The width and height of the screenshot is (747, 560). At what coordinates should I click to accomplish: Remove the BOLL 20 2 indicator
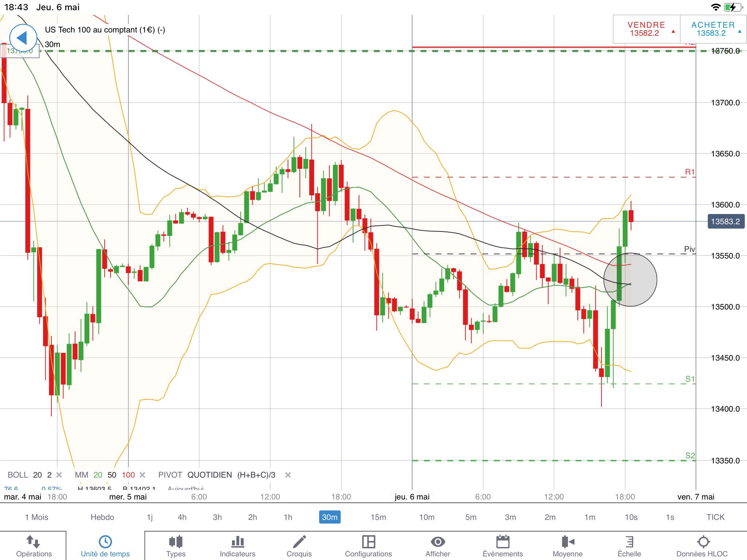pos(59,475)
